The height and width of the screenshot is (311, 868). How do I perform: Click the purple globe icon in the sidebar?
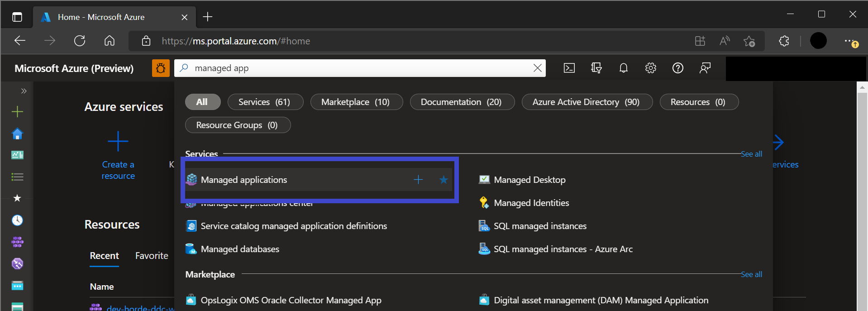coord(17,263)
